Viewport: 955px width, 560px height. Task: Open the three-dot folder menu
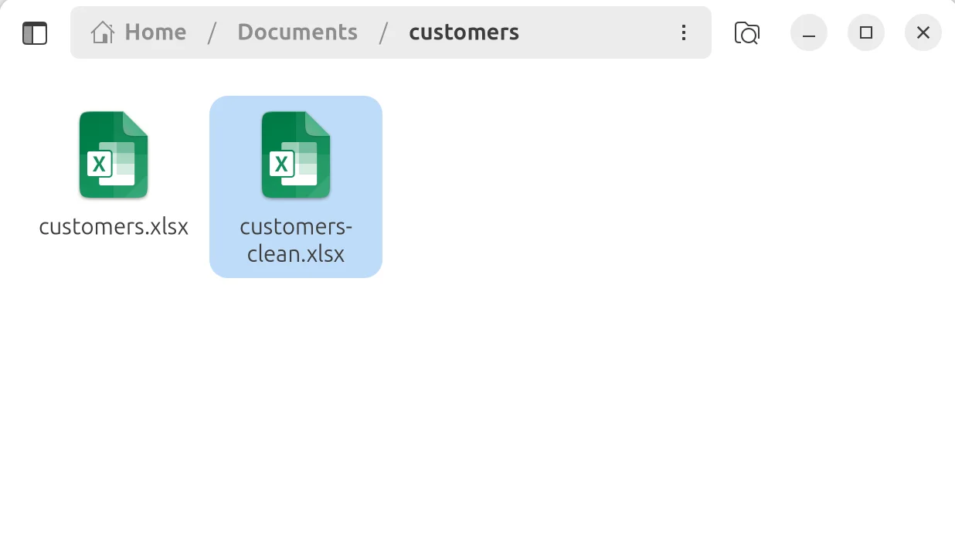tap(683, 32)
